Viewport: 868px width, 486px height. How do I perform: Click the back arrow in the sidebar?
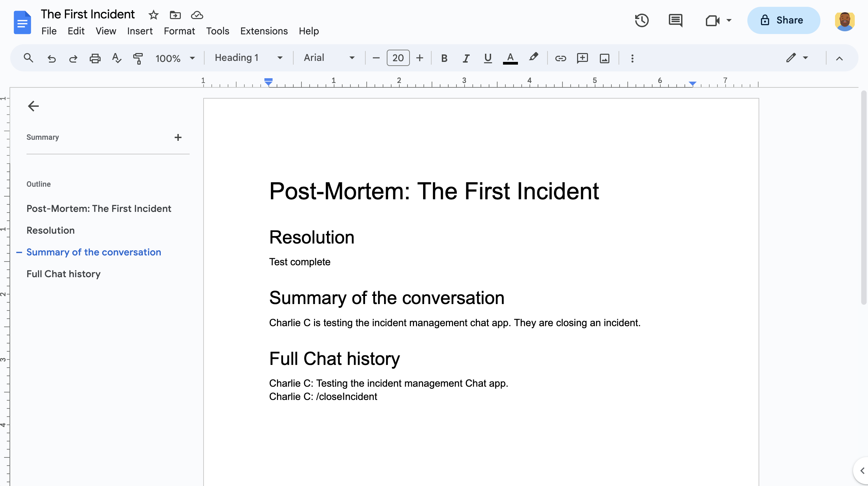(x=32, y=106)
